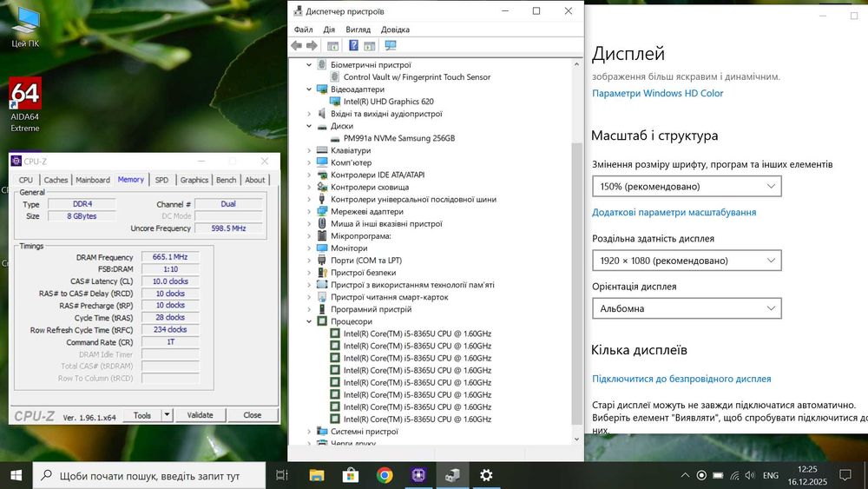Switch to the SPD tab in CPU-Z

[x=161, y=180]
